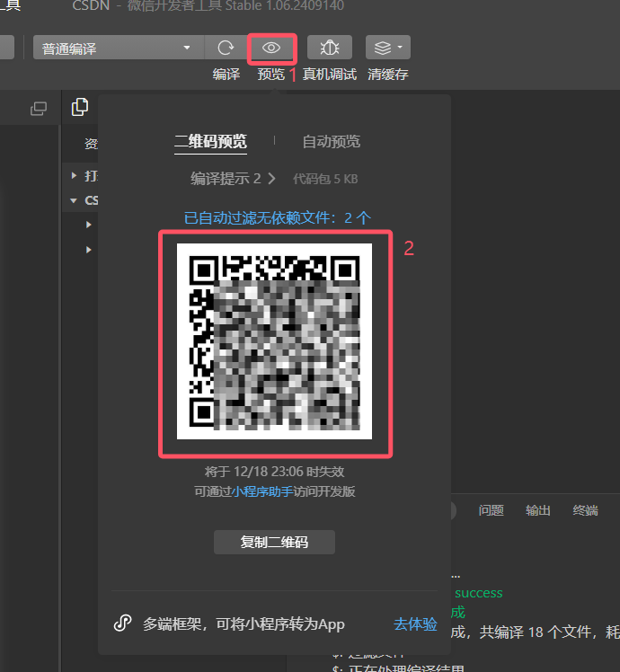The height and width of the screenshot is (672, 620).
Task: Click 复制二维码 button
Action: (274, 542)
